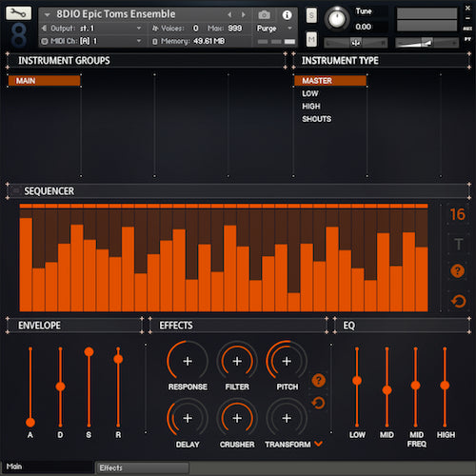Click the RESPONSE knob plus icon
The height and width of the screenshot is (476, 476).
[x=188, y=361]
